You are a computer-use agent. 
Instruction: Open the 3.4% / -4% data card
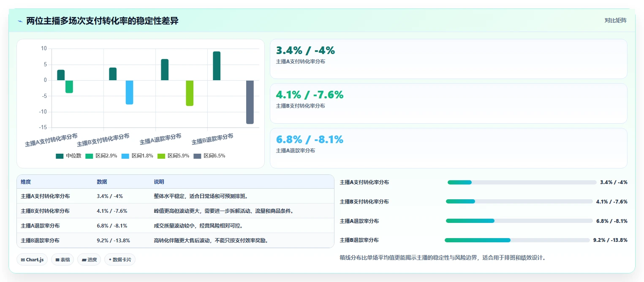(448, 59)
